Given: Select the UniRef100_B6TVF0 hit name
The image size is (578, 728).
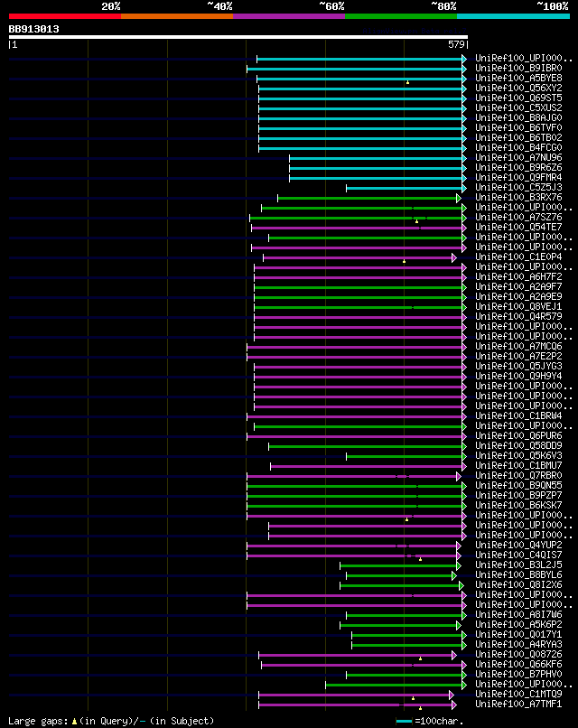Looking at the screenshot, I should [x=518, y=127].
